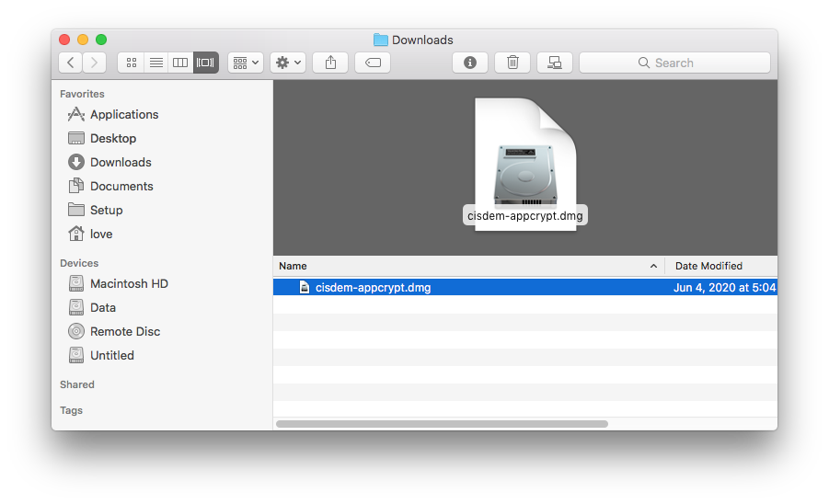Select Remote Disc in sidebar

(124, 331)
